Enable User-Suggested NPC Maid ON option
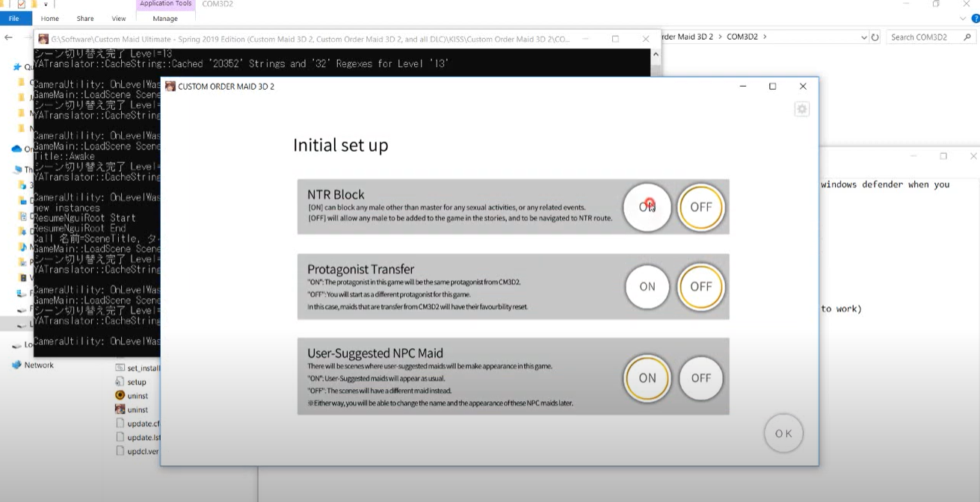This screenshot has height=502, width=980. pos(647,378)
